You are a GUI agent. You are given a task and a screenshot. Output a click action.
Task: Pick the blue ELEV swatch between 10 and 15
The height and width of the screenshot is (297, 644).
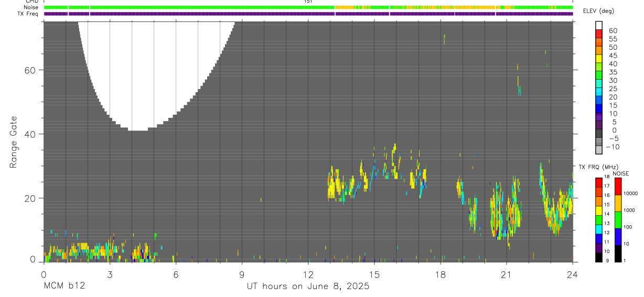pos(599,108)
